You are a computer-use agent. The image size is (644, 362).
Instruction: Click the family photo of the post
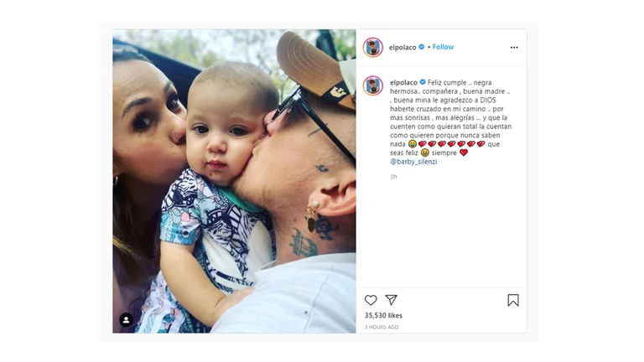(x=234, y=181)
